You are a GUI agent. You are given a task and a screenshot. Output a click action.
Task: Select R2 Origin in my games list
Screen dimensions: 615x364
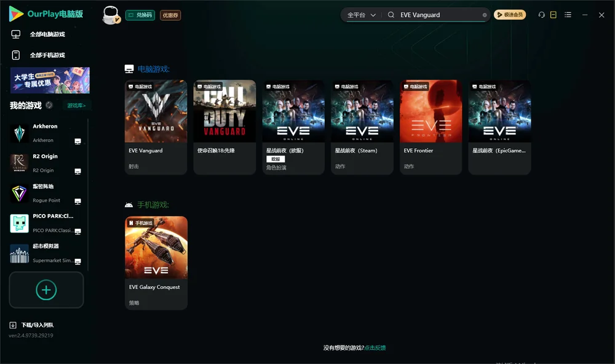point(46,163)
